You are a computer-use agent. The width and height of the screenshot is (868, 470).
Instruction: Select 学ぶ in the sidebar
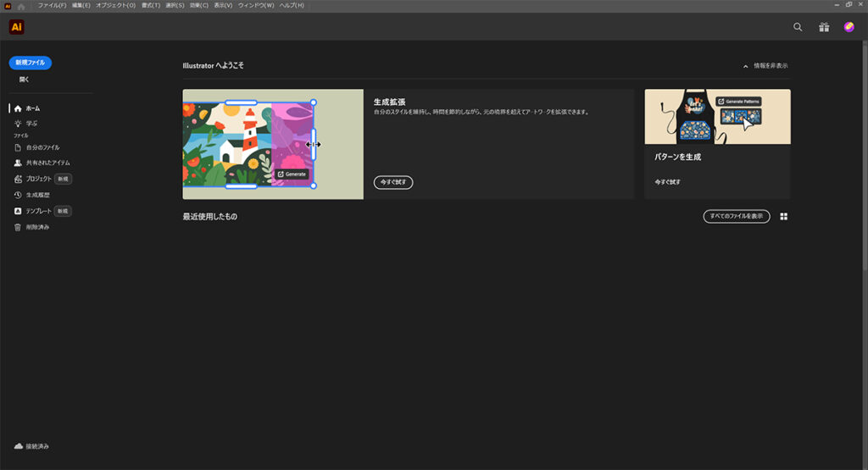point(31,124)
